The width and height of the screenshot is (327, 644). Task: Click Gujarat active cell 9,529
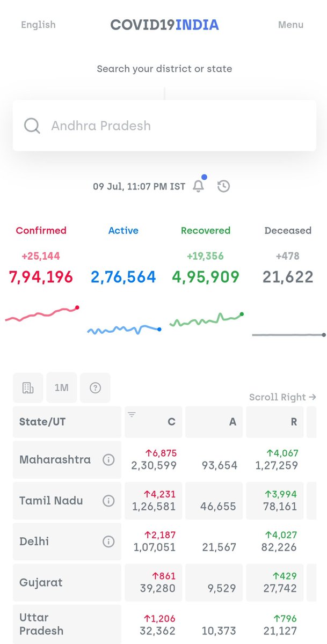(x=214, y=582)
